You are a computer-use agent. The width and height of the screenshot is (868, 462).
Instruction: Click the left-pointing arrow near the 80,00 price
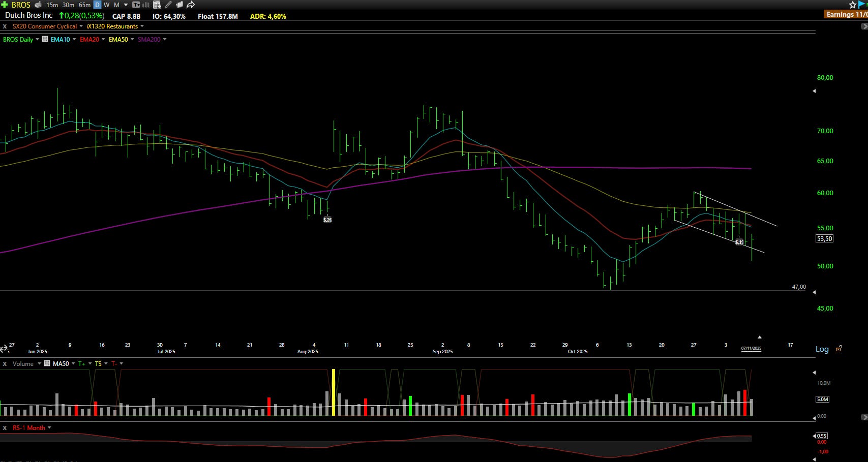click(x=814, y=91)
